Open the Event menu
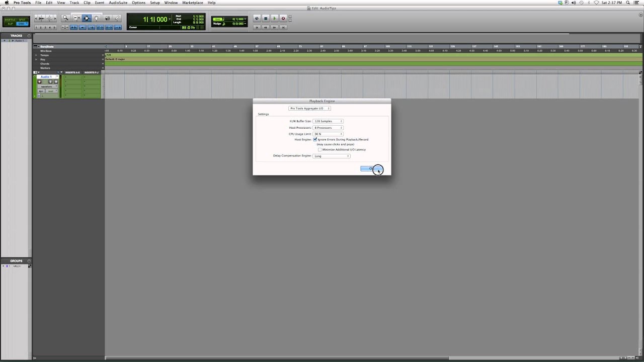This screenshot has height=362, width=644. [x=100, y=3]
